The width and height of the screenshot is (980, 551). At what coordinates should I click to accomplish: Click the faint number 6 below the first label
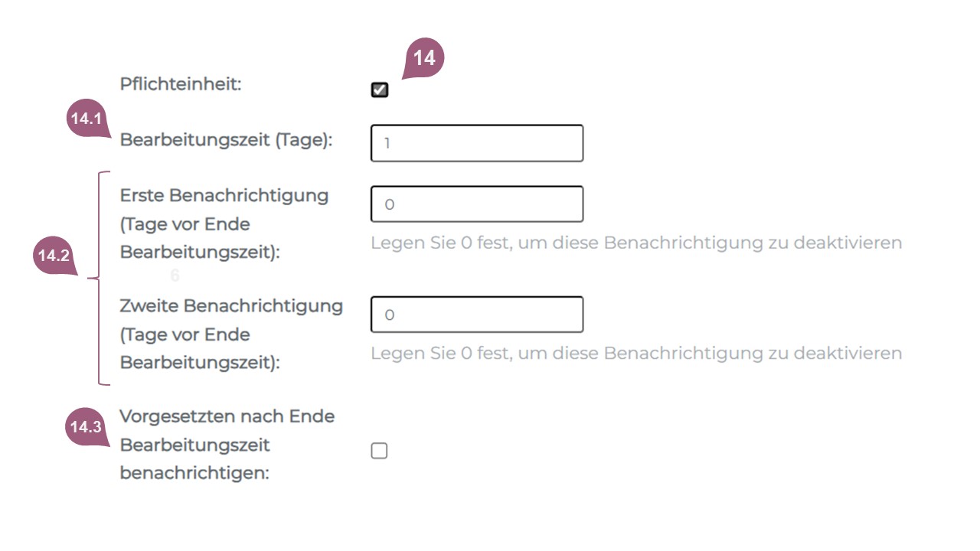tap(175, 276)
